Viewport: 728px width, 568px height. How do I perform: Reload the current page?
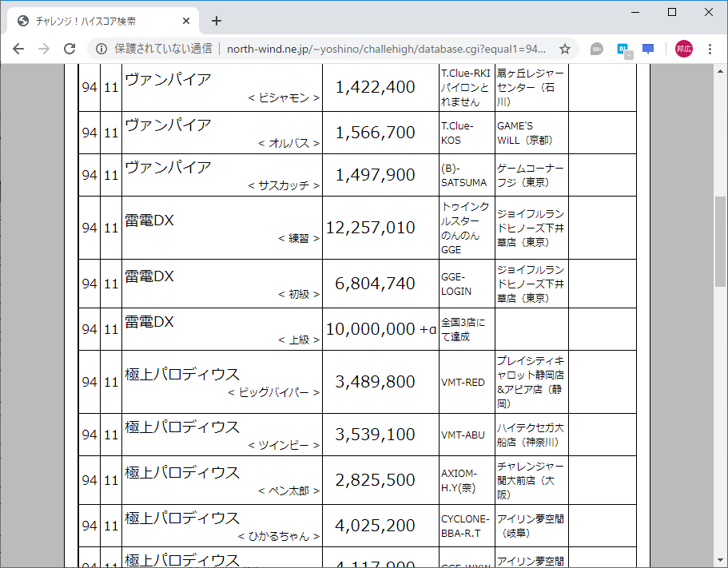69,48
